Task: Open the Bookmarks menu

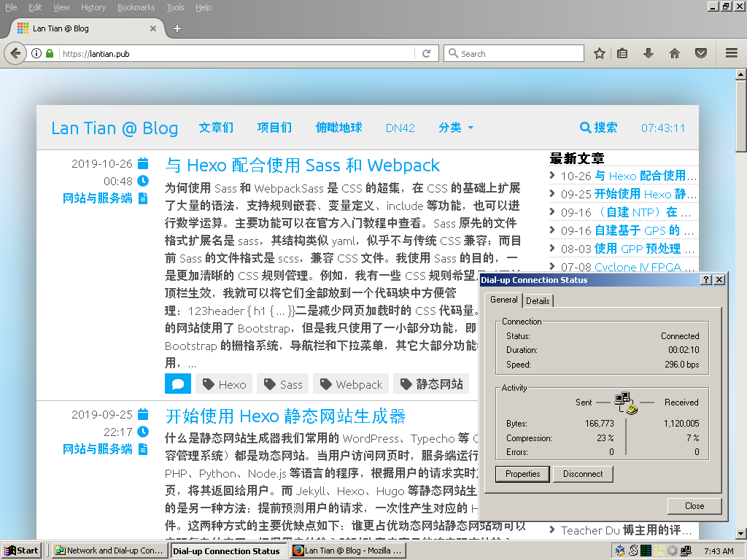Action: (x=136, y=7)
